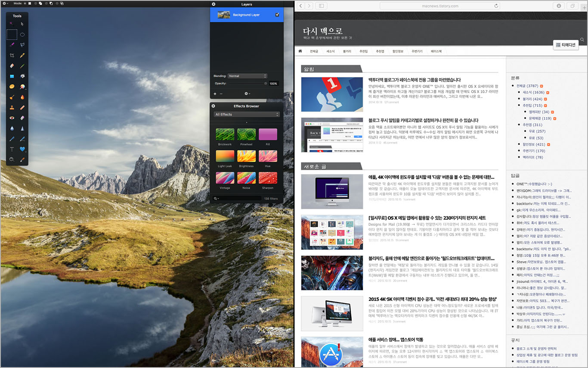
Task: Uncheck the Background Layer visibility checkbox
Action: 277,15
